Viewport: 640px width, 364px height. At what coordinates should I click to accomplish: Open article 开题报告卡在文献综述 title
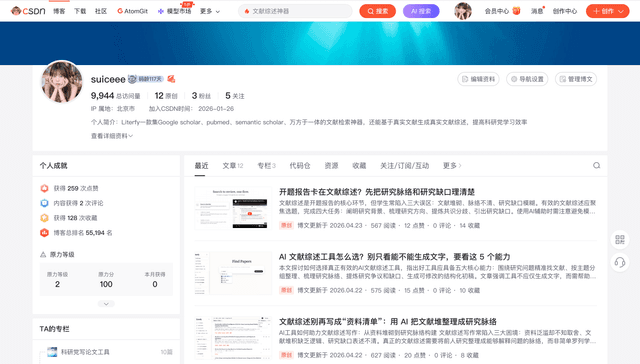377,192
